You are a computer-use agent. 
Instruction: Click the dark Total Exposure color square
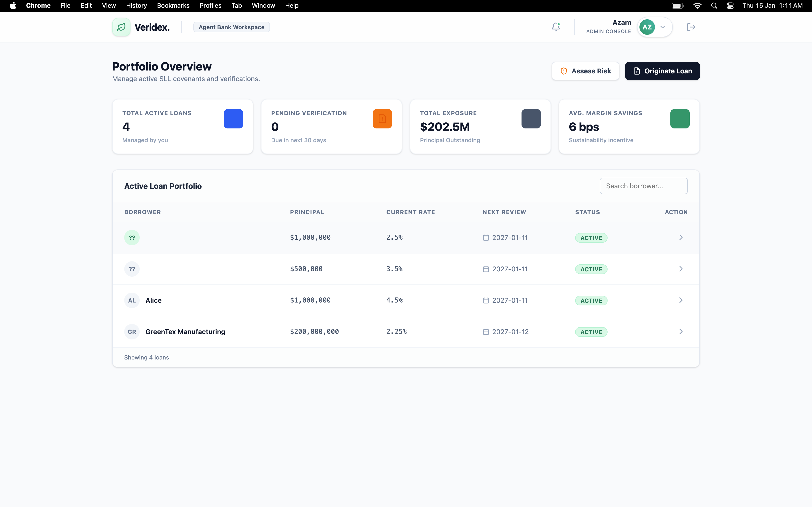coord(531,119)
